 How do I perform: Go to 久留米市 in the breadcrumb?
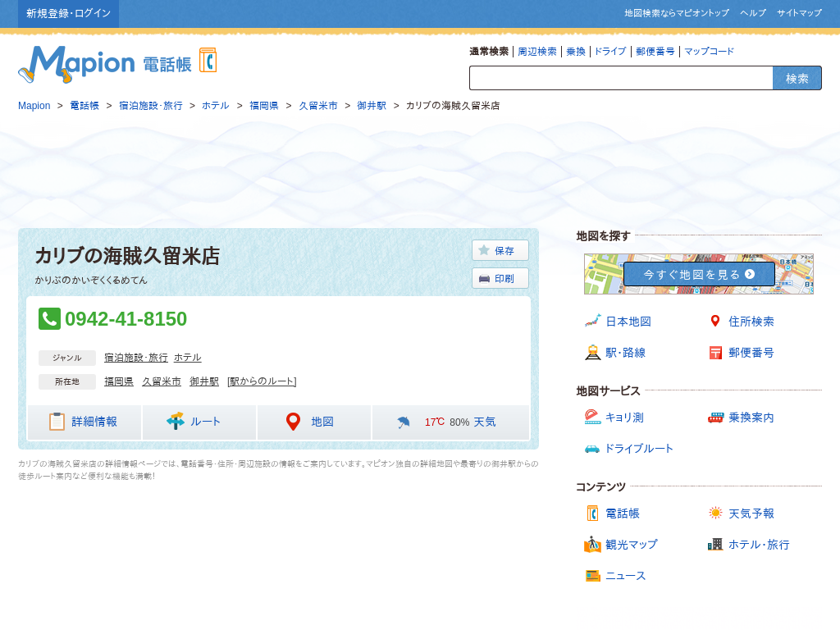pos(318,106)
